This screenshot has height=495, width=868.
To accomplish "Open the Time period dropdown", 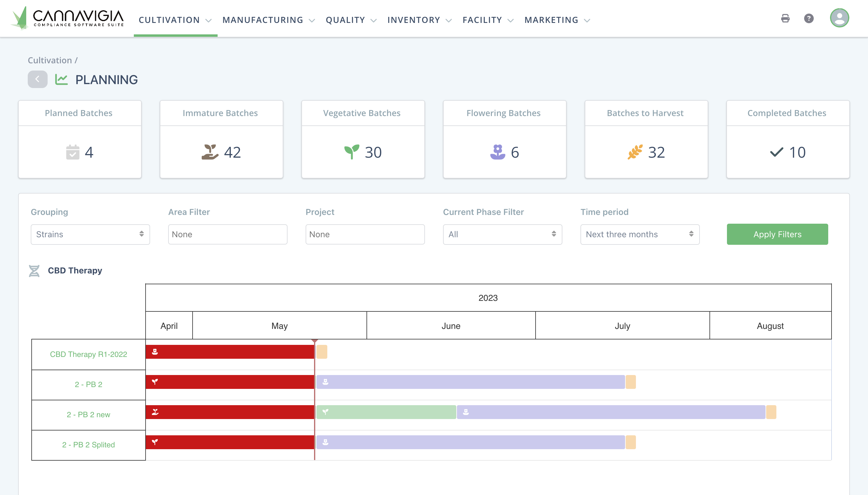I will (640, 234).
